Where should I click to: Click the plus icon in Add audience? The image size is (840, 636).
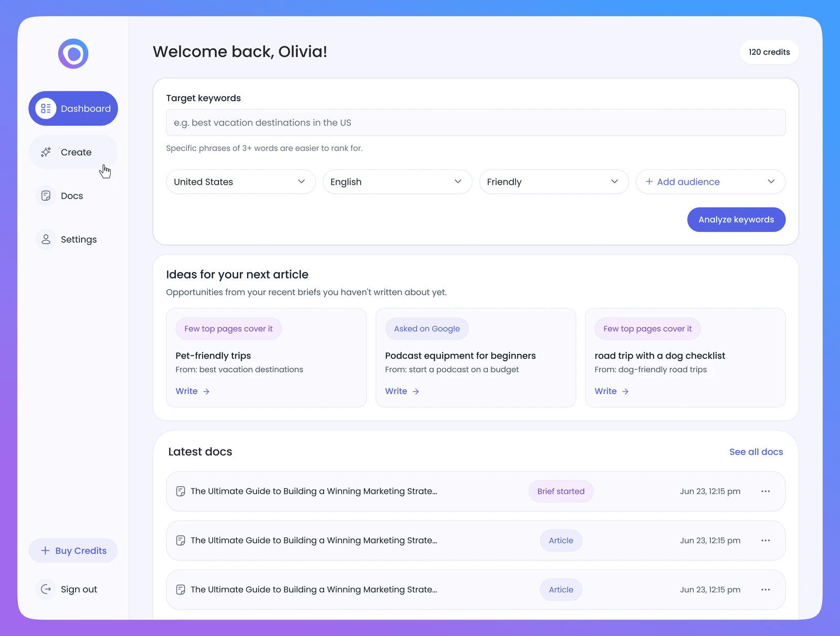tap(649, 182)
